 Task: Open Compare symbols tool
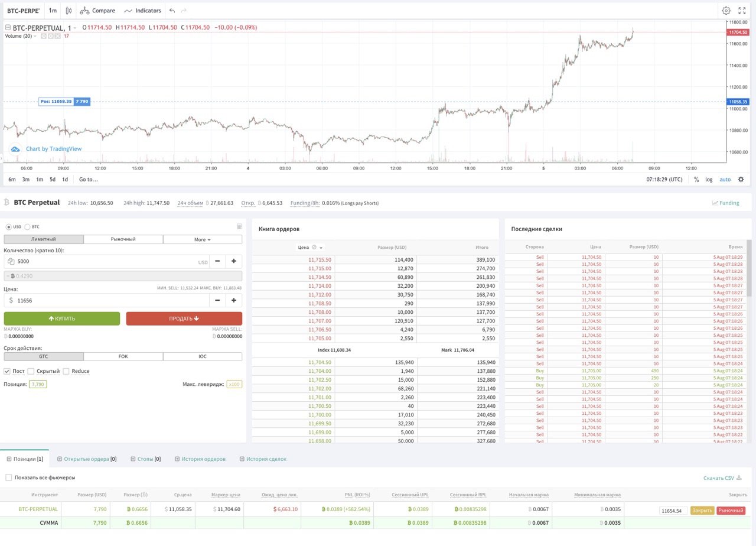click(x=97, y=11)
